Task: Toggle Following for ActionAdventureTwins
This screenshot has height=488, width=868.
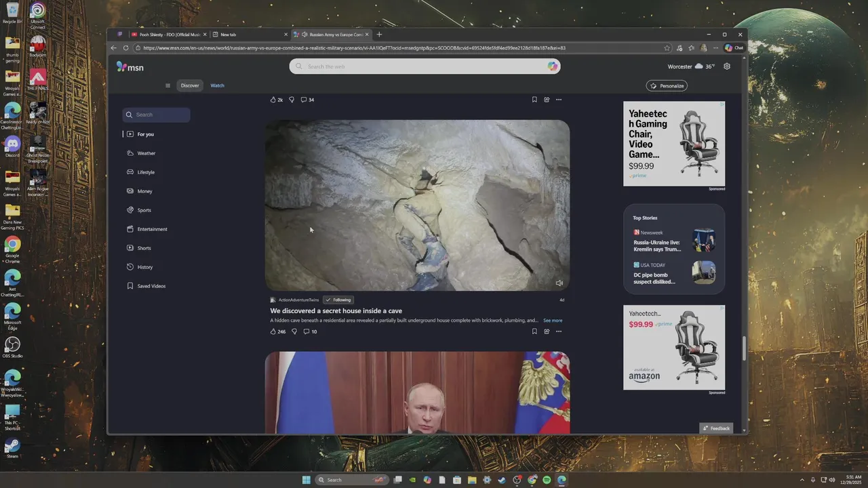Action: pyautogui.click(x=338, y=300)
